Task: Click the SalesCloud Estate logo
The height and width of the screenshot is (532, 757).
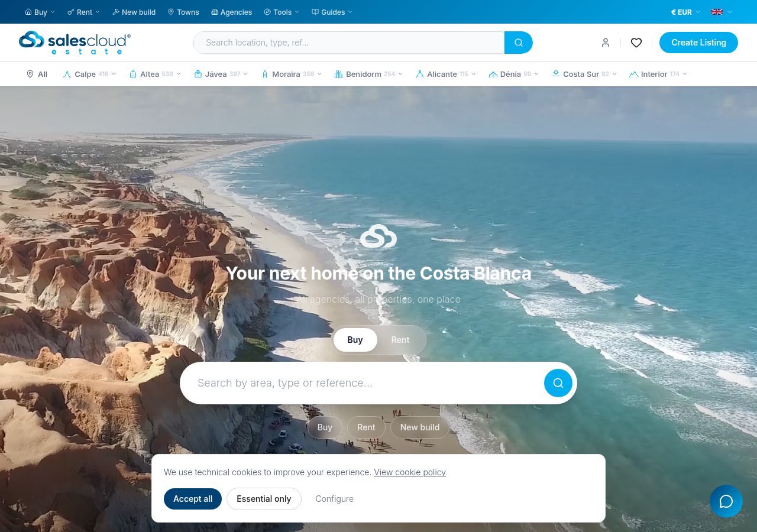Action: pyautogui.click(x=75, y=43)
